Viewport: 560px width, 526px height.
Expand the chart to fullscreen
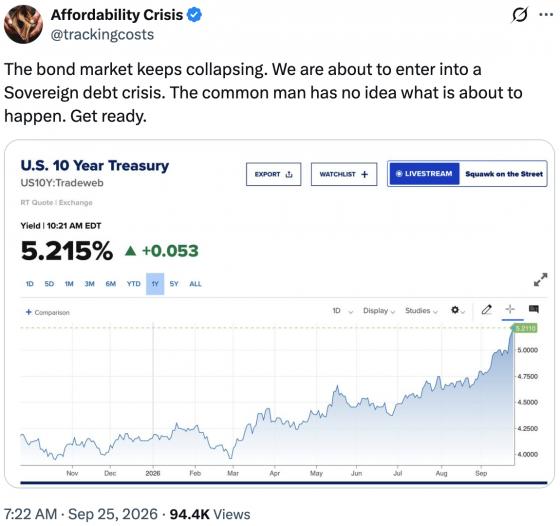tap(540, 280)
